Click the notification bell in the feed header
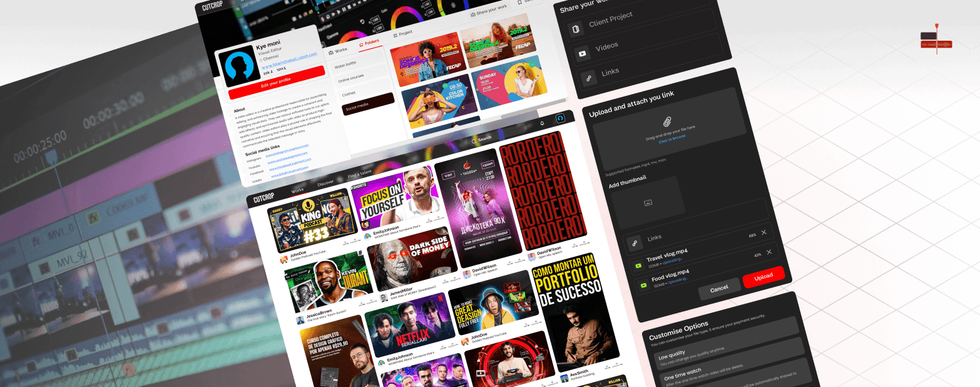The width and height of the screenshot is (980, 387). point(542,123)
